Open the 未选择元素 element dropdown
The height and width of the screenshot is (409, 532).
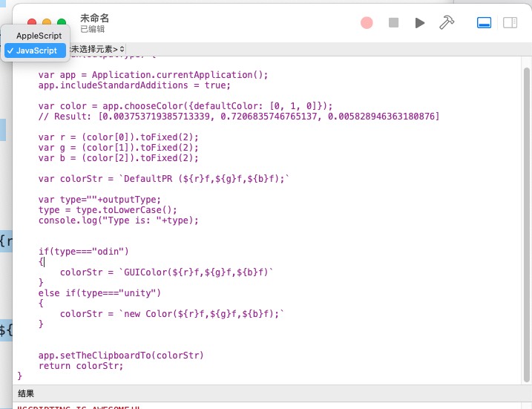point(97,49)
